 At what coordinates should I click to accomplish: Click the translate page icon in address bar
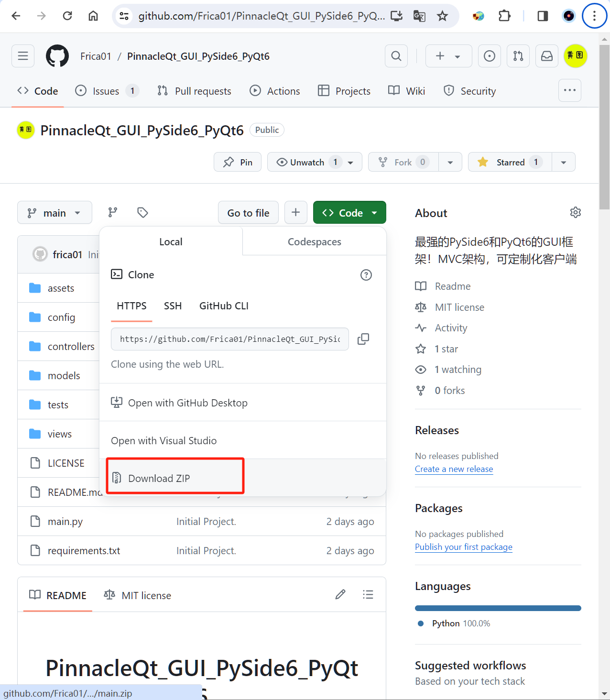tap(419, 16)
